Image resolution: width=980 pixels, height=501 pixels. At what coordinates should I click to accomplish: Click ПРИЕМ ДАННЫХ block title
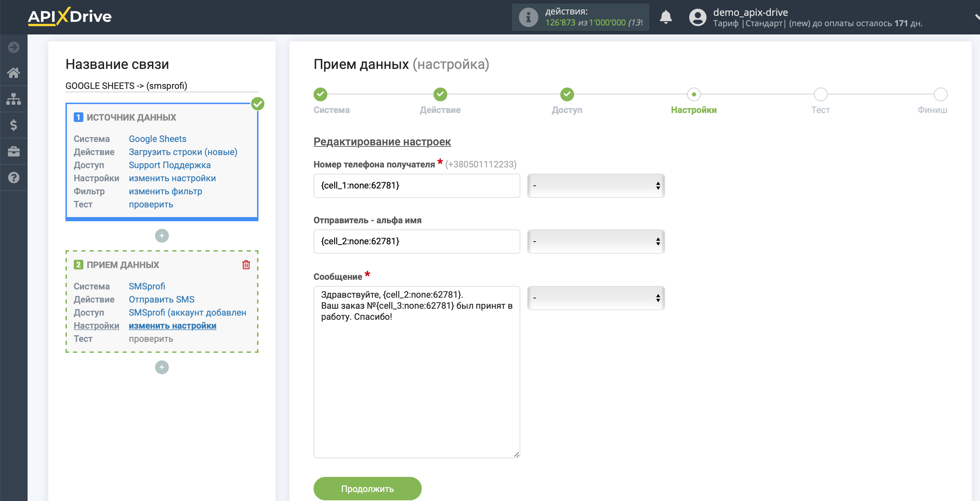coord(123,265)
